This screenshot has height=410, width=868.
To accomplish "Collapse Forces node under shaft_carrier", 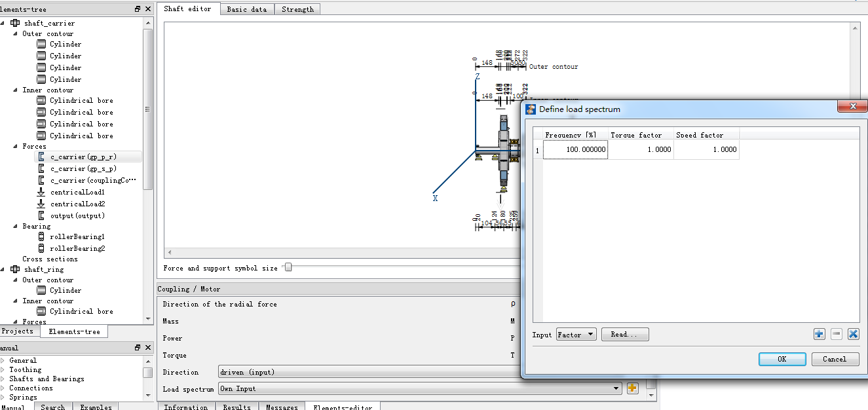I will tap(16, 146).
